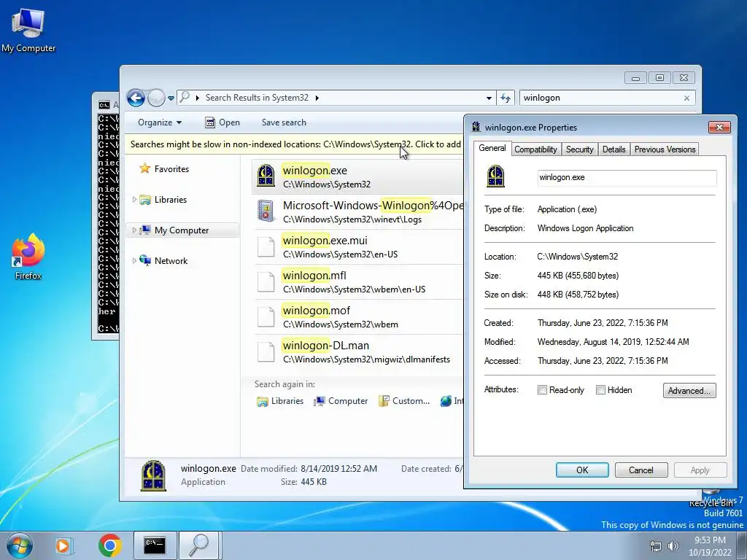This screenshot has height=560, width=747.
Task: Select the winlogon-DL.man file icon
Action: (266, 351)
